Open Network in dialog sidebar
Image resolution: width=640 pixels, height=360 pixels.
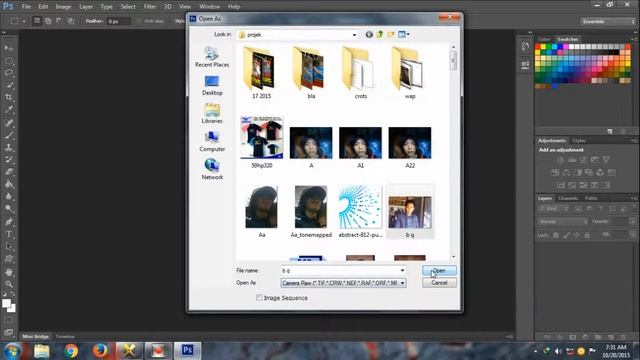click(212, 170)
